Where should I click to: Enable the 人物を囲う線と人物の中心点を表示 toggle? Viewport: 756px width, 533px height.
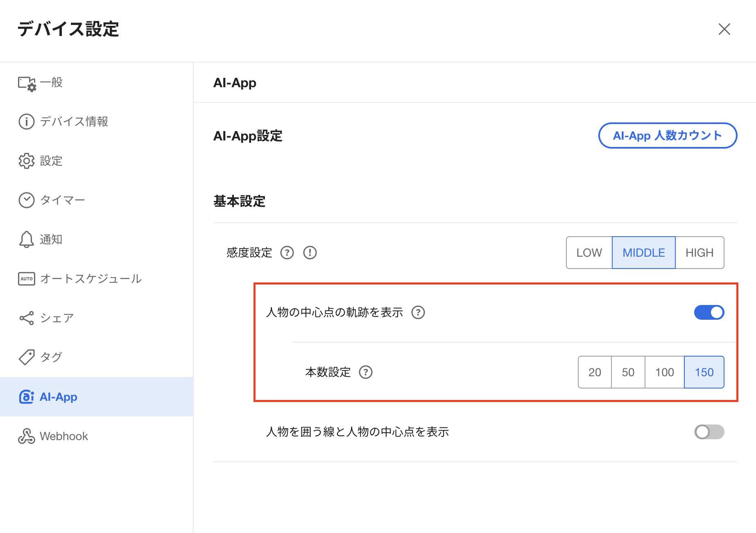tap(709, 432)
